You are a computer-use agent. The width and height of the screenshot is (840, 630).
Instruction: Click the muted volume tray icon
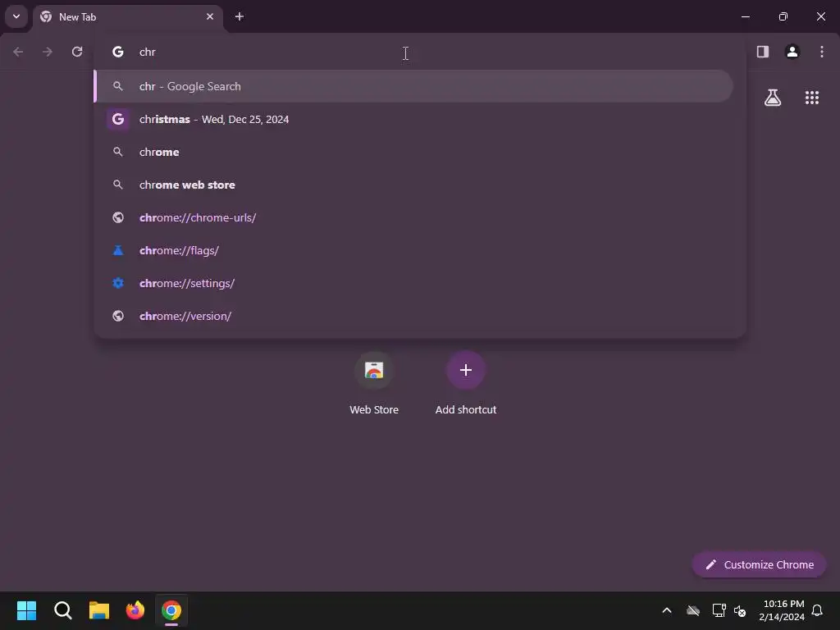[740, 610]
